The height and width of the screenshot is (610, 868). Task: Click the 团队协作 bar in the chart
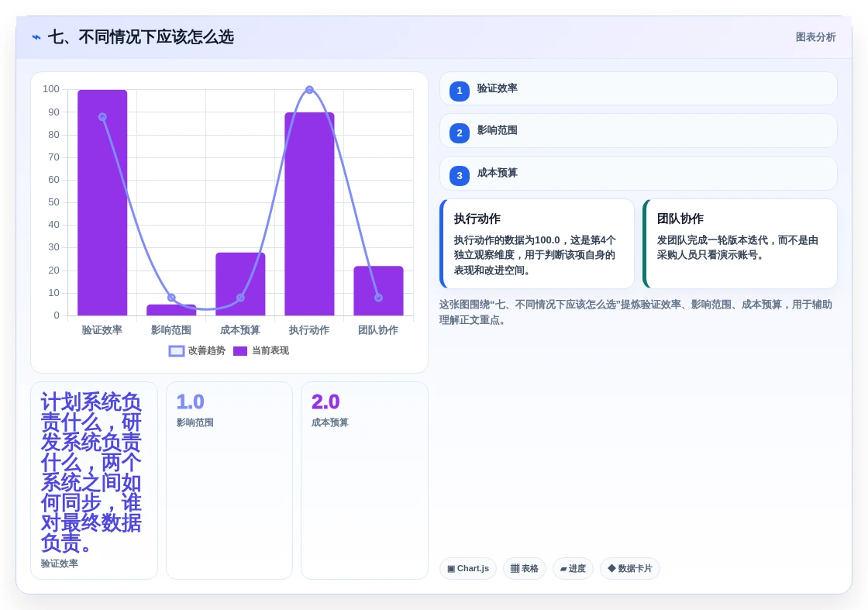coord(379,291)
